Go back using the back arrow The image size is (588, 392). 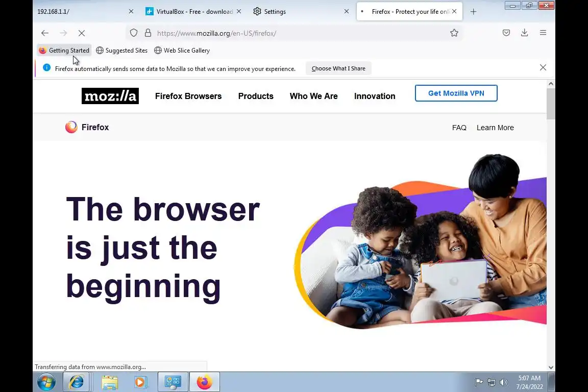click(x=45, y=33)
